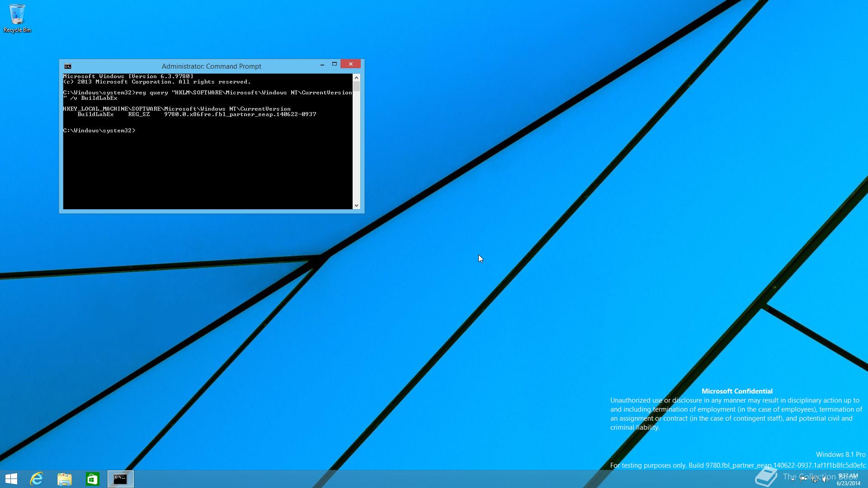Open the volume speaker tray icon
The width and height of the screenshot is (868, 488).
826,479
